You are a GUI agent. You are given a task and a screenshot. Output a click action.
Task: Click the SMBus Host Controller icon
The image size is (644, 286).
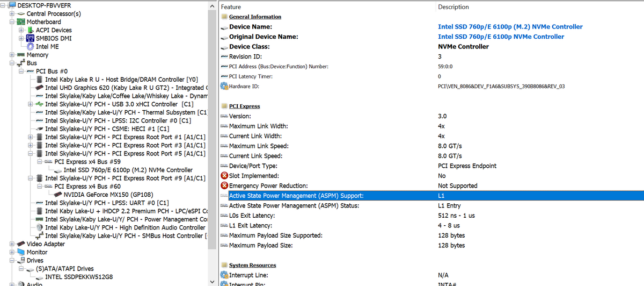pyautogui.click(x=39, y=235)
